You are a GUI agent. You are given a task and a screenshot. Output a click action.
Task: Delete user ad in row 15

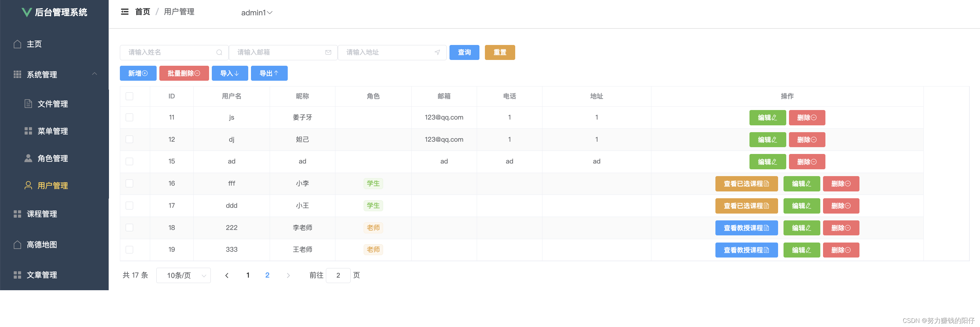(807, 162)
